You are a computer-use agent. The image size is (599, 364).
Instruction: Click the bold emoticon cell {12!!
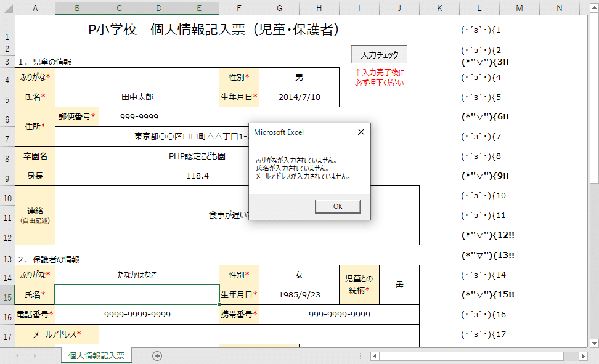pyautogui.click(x=488, y=235)
